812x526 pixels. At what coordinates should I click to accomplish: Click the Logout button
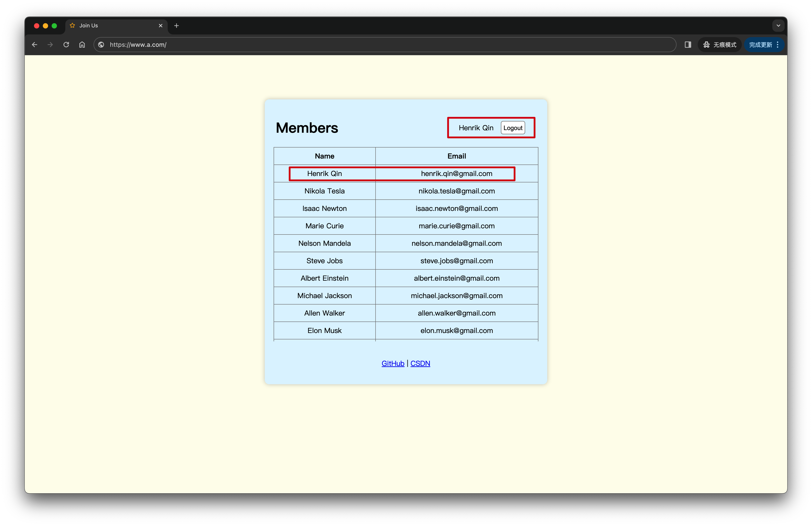(x=513, y=128)
